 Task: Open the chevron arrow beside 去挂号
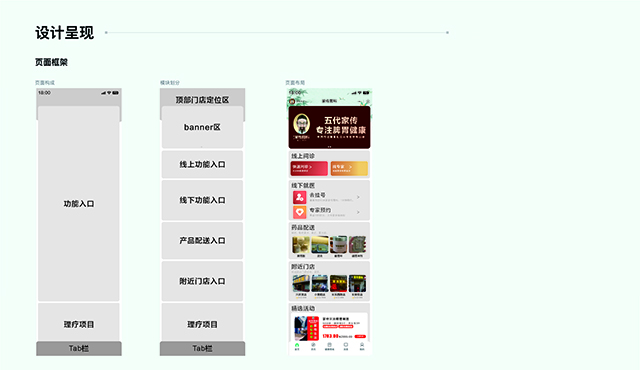358,197
